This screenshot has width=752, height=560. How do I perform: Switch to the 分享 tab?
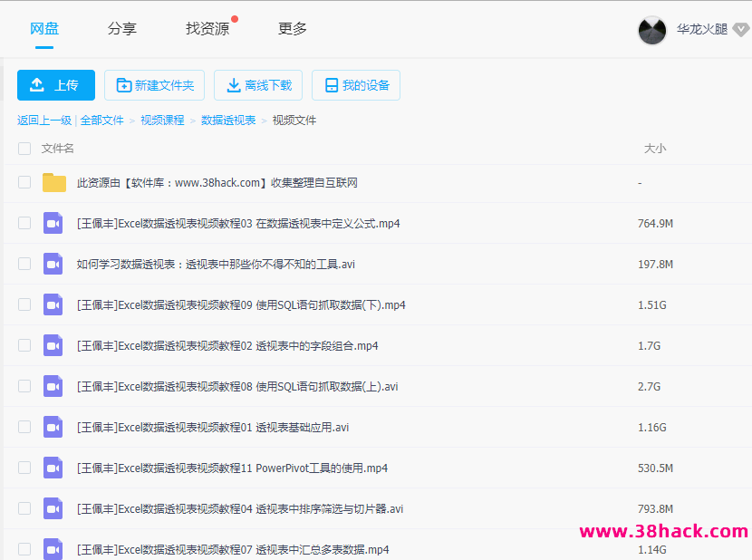point(121,29)
